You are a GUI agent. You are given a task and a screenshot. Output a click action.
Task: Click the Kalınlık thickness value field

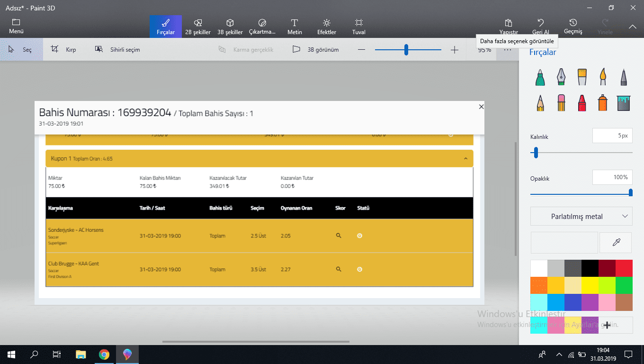[612, 136]
